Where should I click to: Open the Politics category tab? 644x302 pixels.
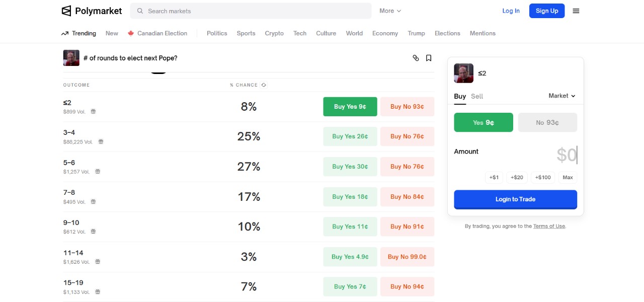[217, 33]
